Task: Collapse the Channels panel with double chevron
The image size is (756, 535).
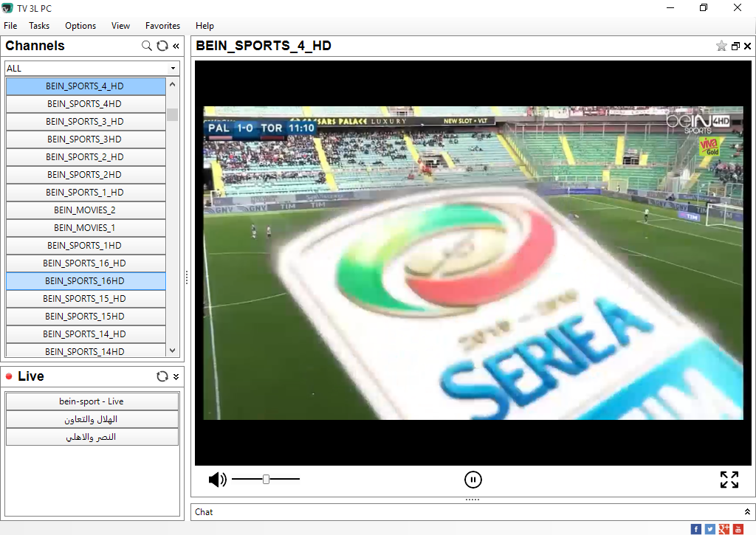Action: pyautogui.click(x=176, y=46)
